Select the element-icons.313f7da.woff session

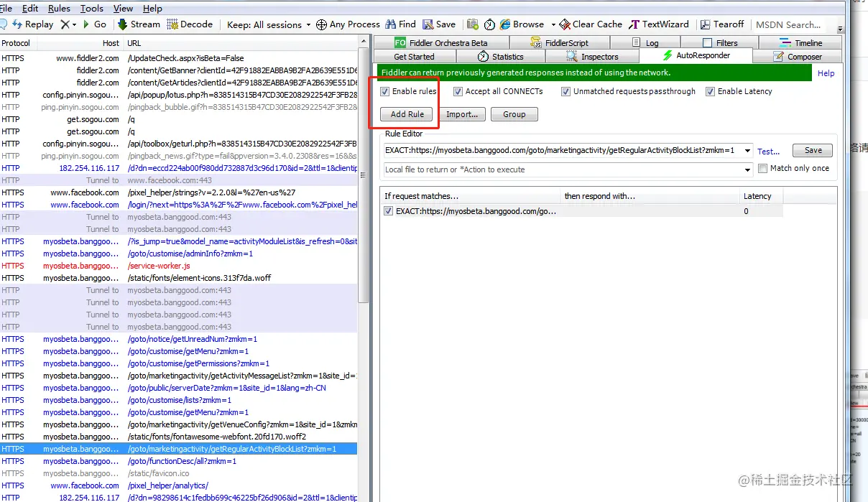point(178,278)
